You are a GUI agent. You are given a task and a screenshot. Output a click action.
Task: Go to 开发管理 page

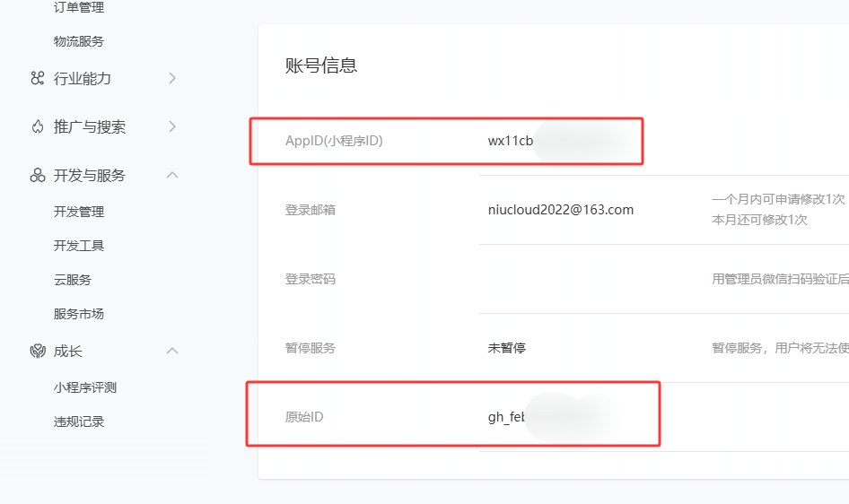pyautogui.click(x=79, y=212)
